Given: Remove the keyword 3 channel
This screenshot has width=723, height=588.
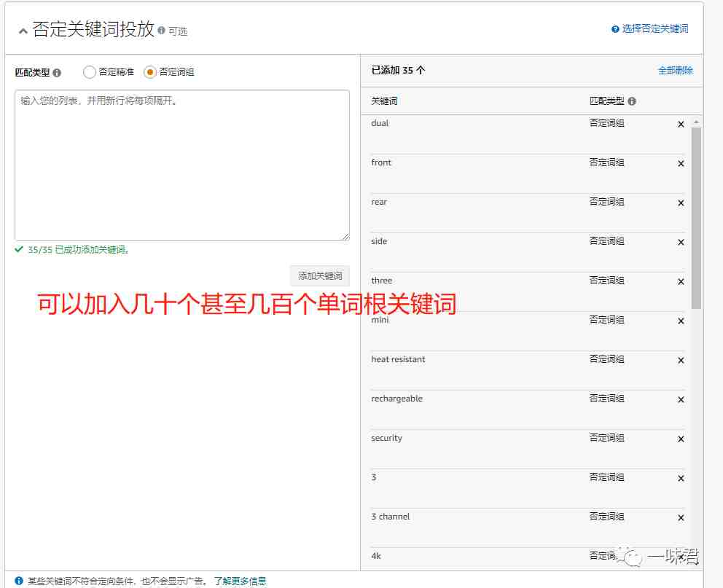Looking at the screenshot, I should point(681,518).
